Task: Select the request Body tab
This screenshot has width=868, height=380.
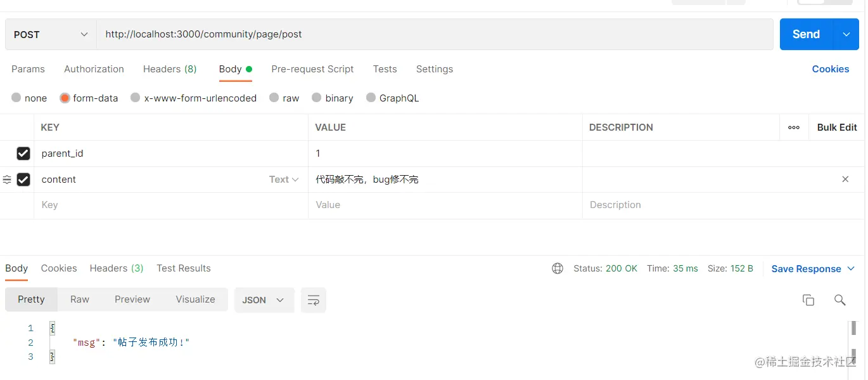Action: click(x=235, y=69)
